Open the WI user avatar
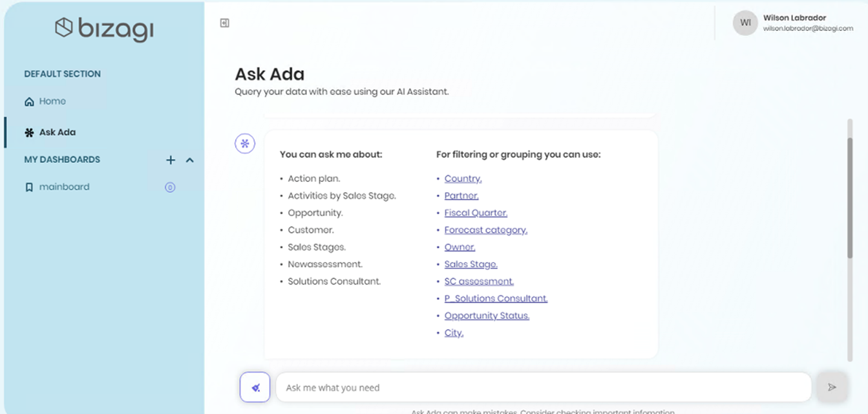The width and height of the screenshot is (868, 414). pos(745,23)
